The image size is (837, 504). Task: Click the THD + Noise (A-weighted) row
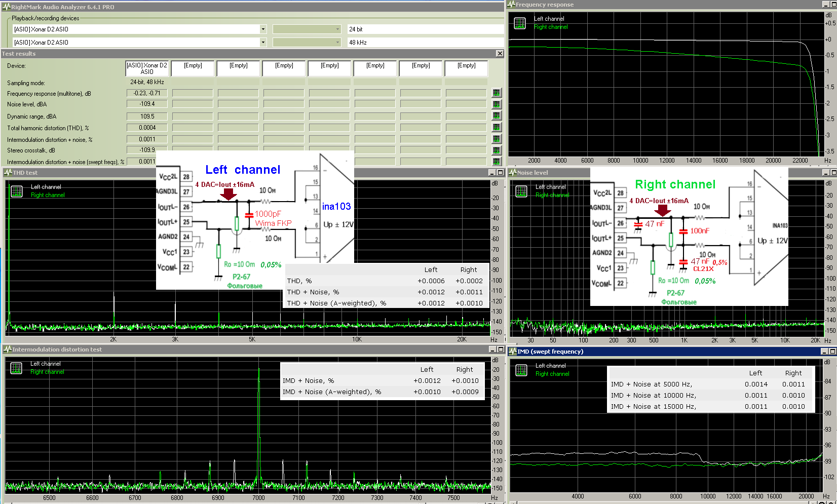click(x=386, y=303)
